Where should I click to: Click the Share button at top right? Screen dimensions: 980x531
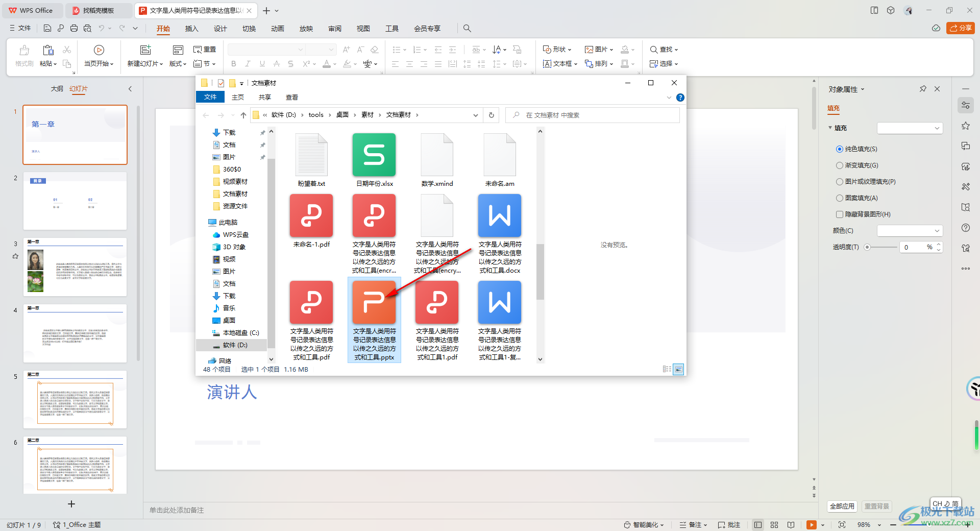[960, 28]
